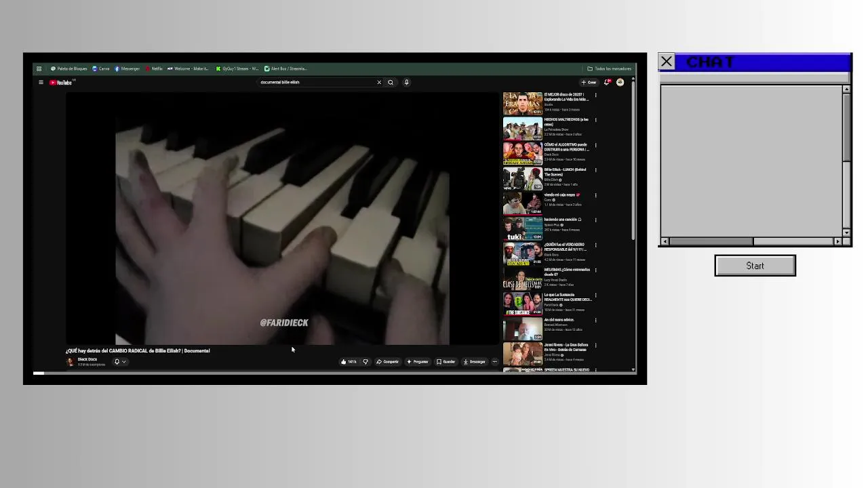
Task: Open options for 'HECHOS MALTRECHOS' video
Action: click(595, 120)
